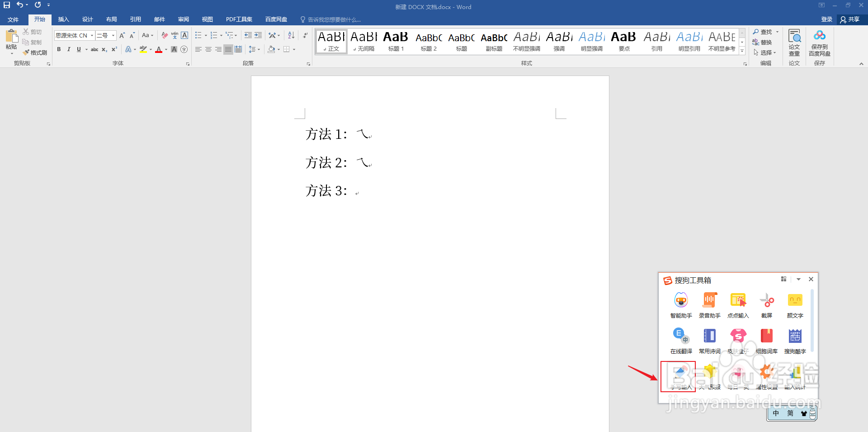The height and width of the screenshot is (432, 868).
Task: Toggle Strikethrough (abc) formatting
Action: tap(94, 49)
